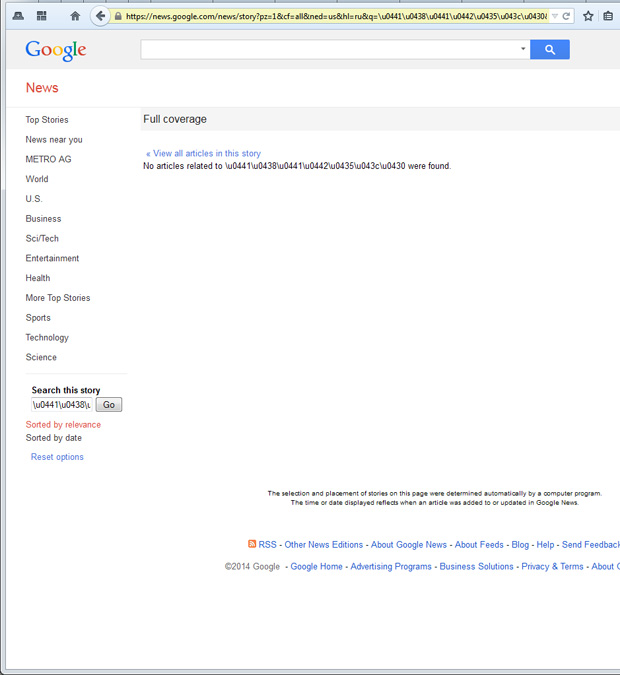Open the RSS link
This screenshot has width=620, height=675.
[x=267, y=545]
